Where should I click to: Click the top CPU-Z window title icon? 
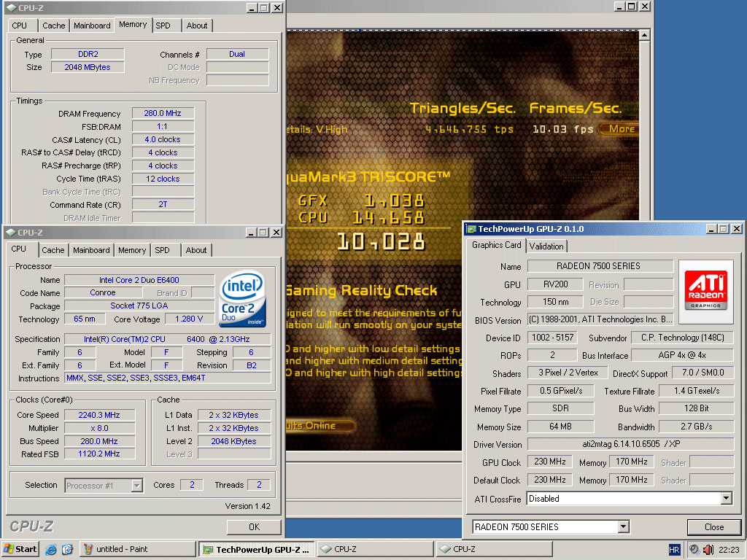tap(12, 8)
